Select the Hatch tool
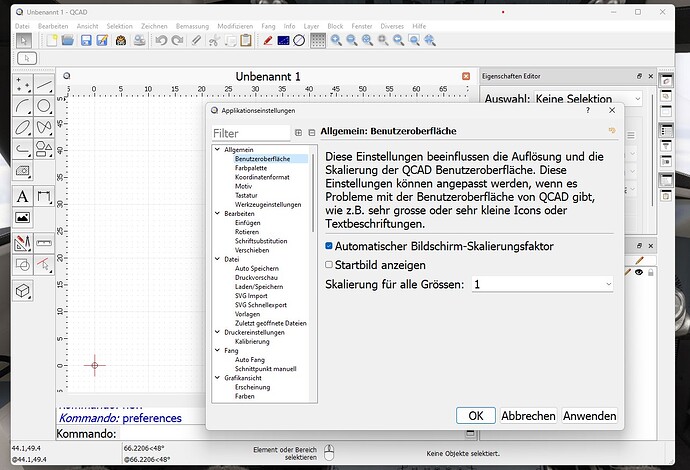The height and width of the screenshot is (470, 690). 22,170
